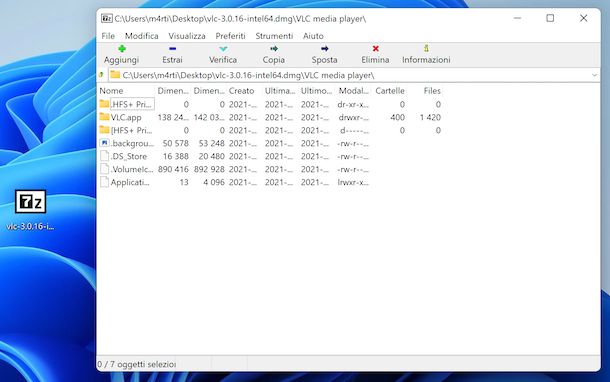
Task: Select the .DS_Store file icon
Action: [104, 156]
